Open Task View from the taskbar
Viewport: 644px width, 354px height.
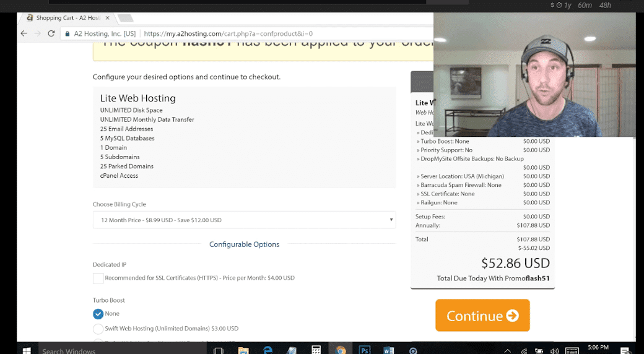click(219, 350)
